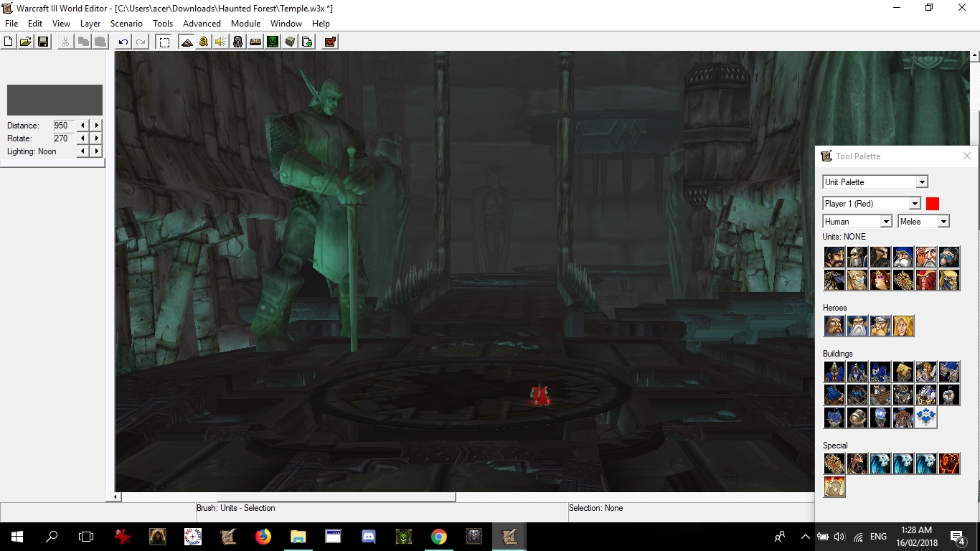Open the Layer menu
The height and width of the screenshot is (551, 980).
pyautogui.click(x=90, y=24)
